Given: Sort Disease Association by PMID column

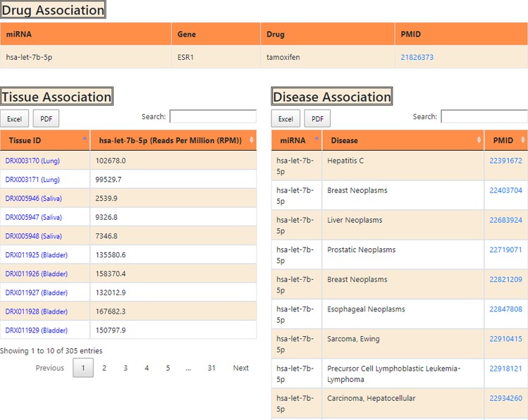Looking at the screenshot, I should (505, 140).
